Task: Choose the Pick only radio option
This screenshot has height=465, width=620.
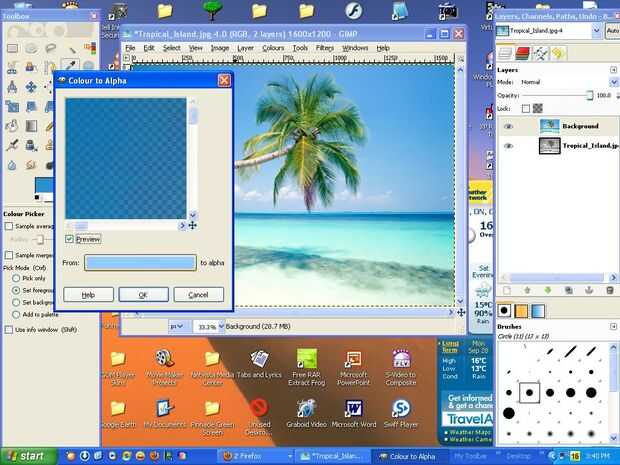Action: pos(16,278)
